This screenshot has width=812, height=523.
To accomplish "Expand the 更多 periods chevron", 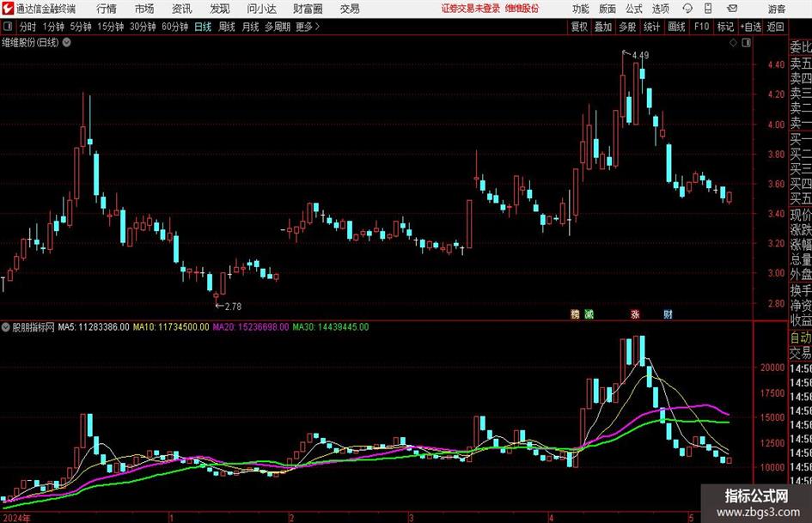I will pyautogui.click(x=317, y=27).
